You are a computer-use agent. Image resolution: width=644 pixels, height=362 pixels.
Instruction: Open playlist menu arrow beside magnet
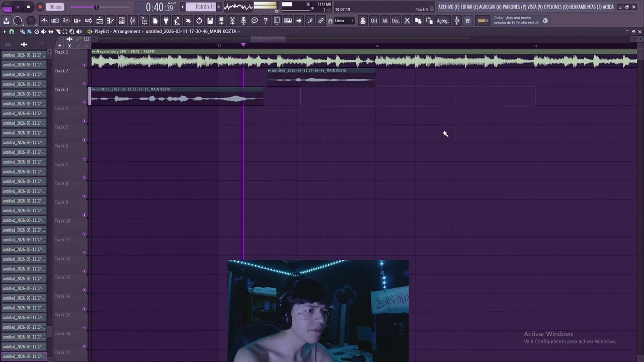coord(5,31)
